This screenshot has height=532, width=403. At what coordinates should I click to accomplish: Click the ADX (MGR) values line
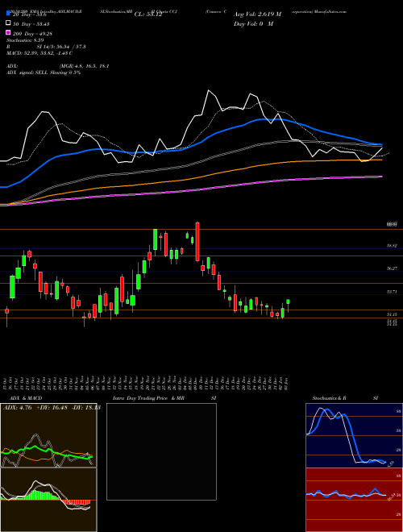[57, 66]
